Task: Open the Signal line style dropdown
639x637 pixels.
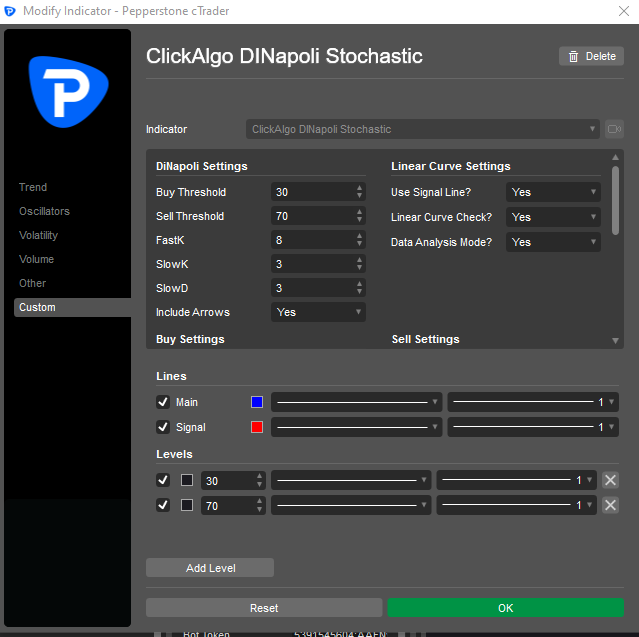Action: 357,427
